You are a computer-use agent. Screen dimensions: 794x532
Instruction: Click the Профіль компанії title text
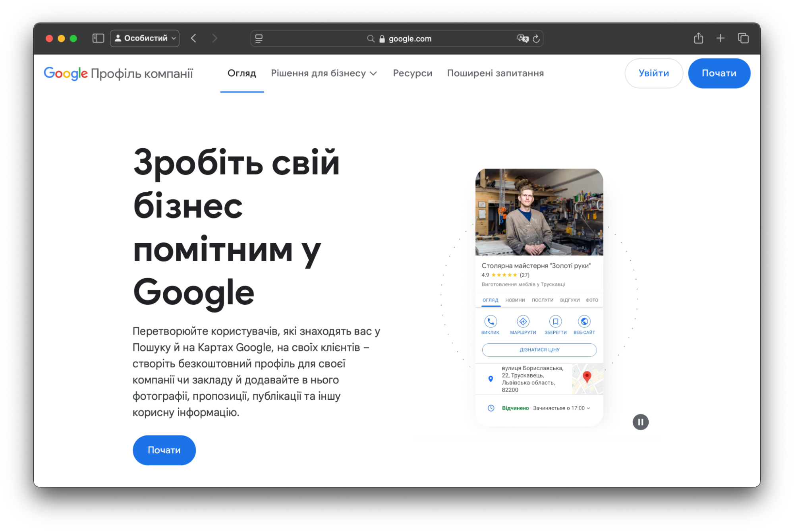[x=142, y=74]
